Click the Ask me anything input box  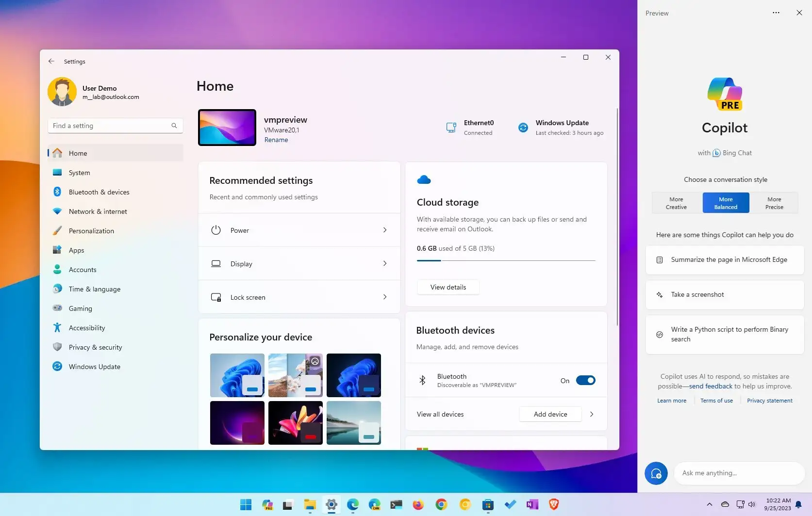point(739,473)
